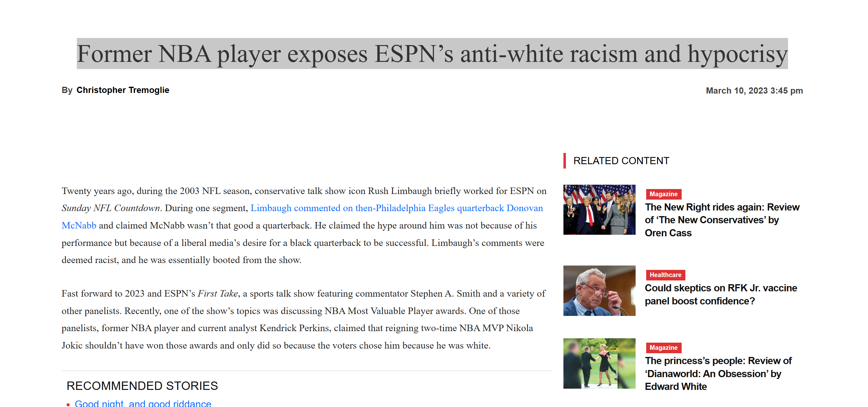This screenshot has height=407, width=868.
Task: Click the 'McNabb' link text on third line
Action: tap(79, 225)
